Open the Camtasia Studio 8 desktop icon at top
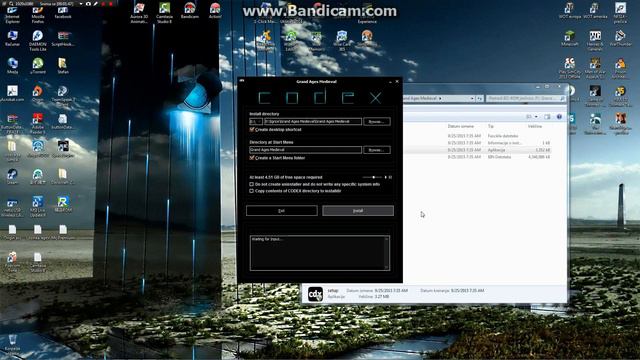 pyautogui.click(x=164, y=12)
